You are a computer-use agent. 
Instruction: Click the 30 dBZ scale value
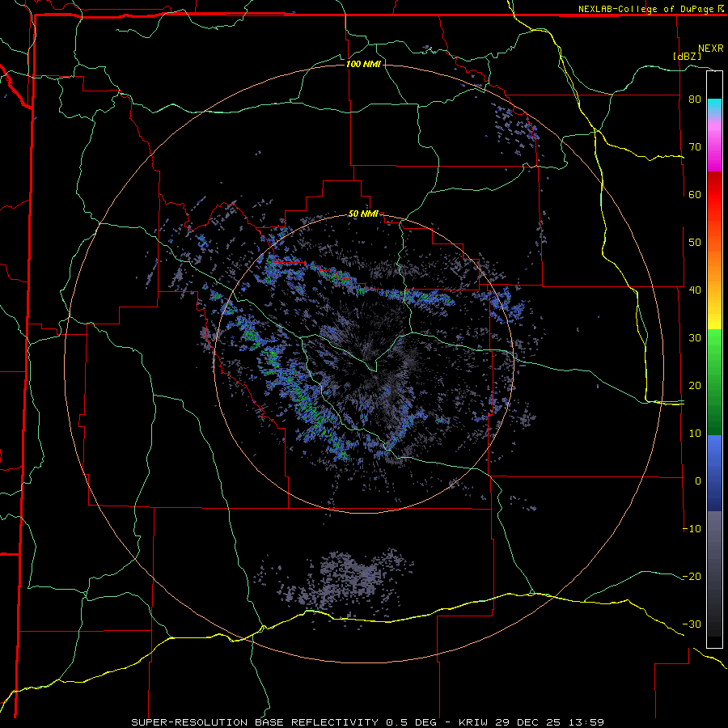(695, 338)
